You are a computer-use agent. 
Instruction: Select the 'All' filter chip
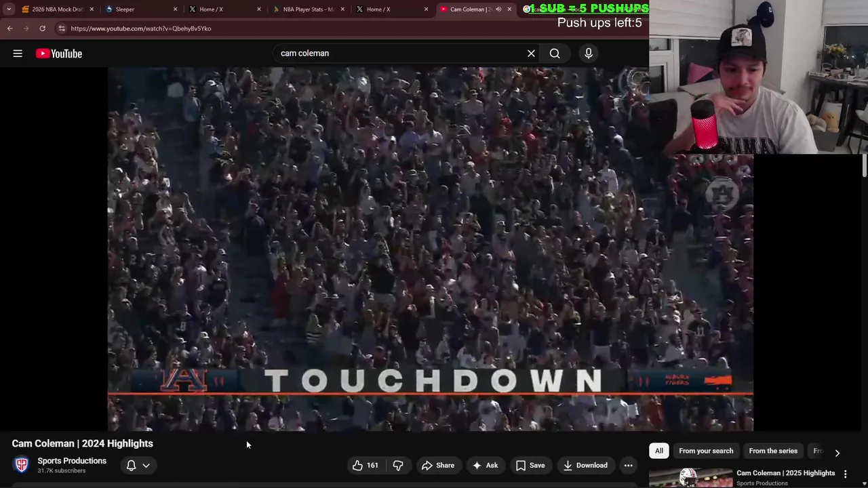coord(659,451)
